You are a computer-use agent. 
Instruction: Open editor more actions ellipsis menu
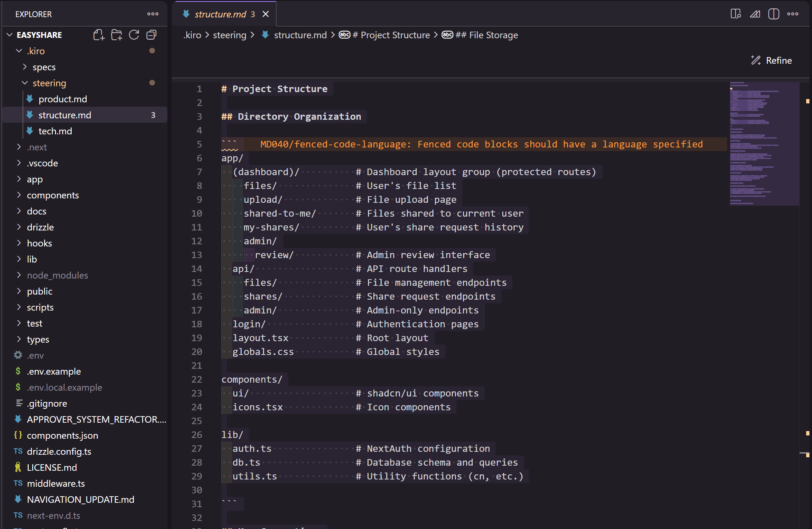(x=793, y=14)
